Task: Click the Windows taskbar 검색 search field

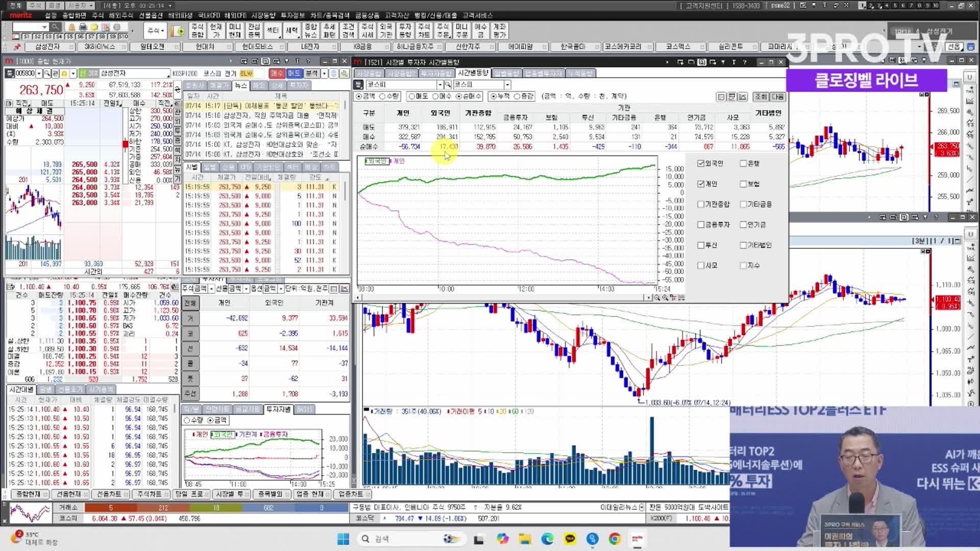Action: tap(411, 539)
